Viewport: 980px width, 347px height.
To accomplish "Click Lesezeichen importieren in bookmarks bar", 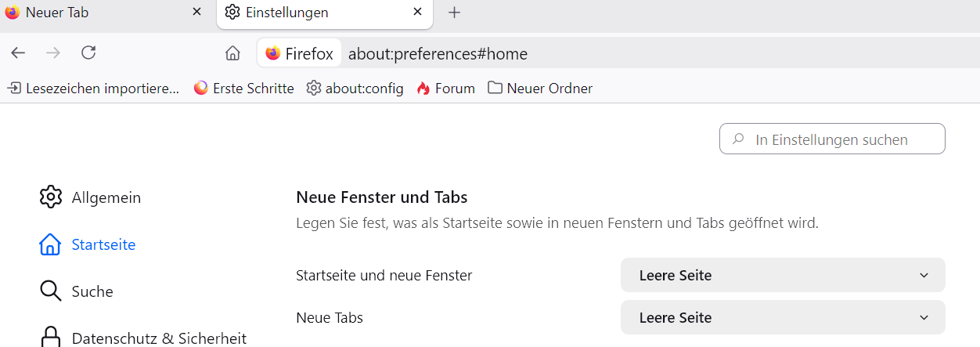I will (x=93, y=89).
